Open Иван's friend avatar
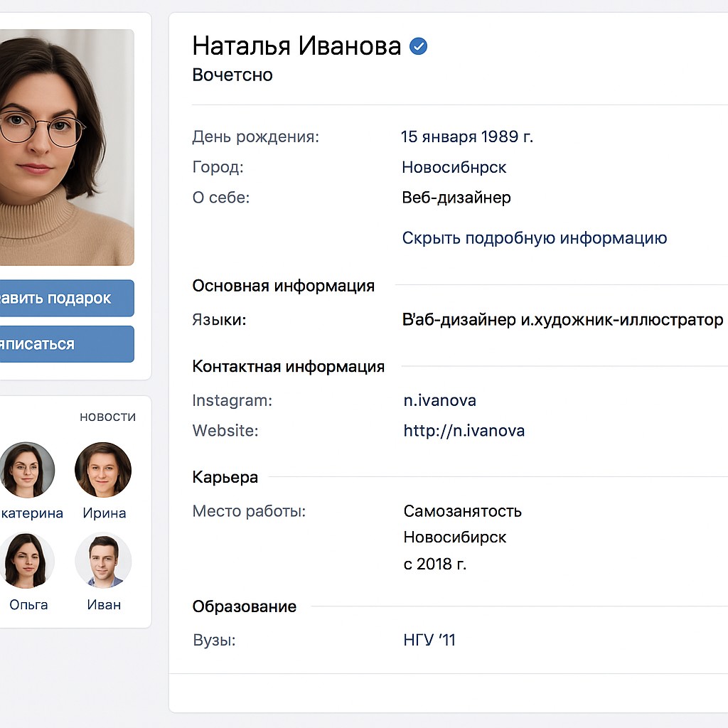This screenshot has width=728, height=728. [x=103, y=561]
